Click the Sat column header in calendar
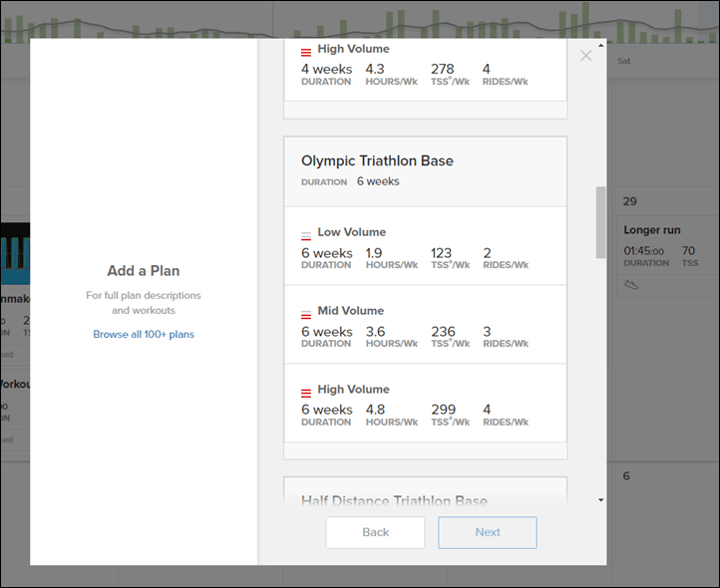Viewport: 720px width, 588px height. pyautogui.click(x=623, y=61)
